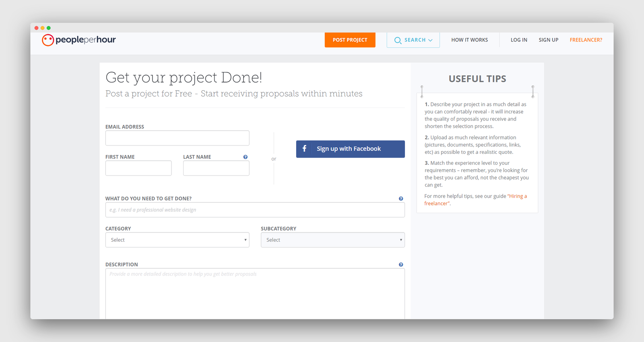Click tip 3 'Match the experience level' text

(477, 174)
